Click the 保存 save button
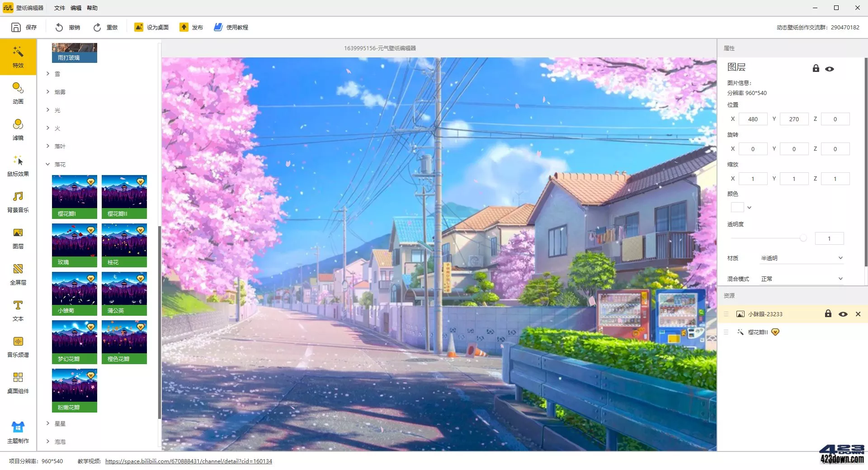The image size is (868, 470). (24, 27)
